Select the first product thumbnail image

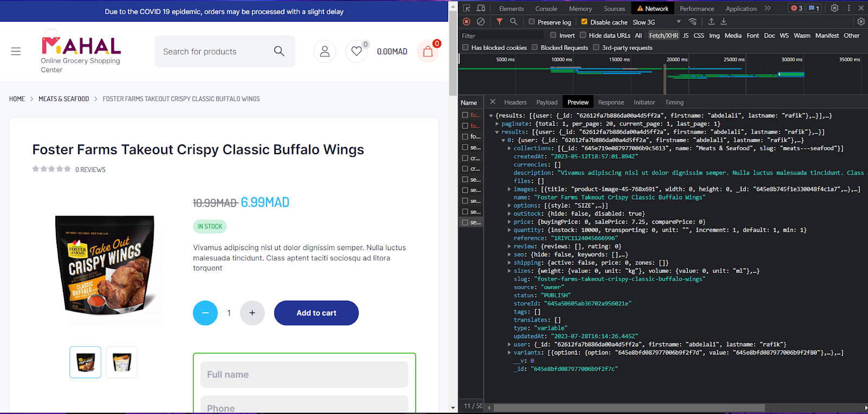tap(85, 362)
